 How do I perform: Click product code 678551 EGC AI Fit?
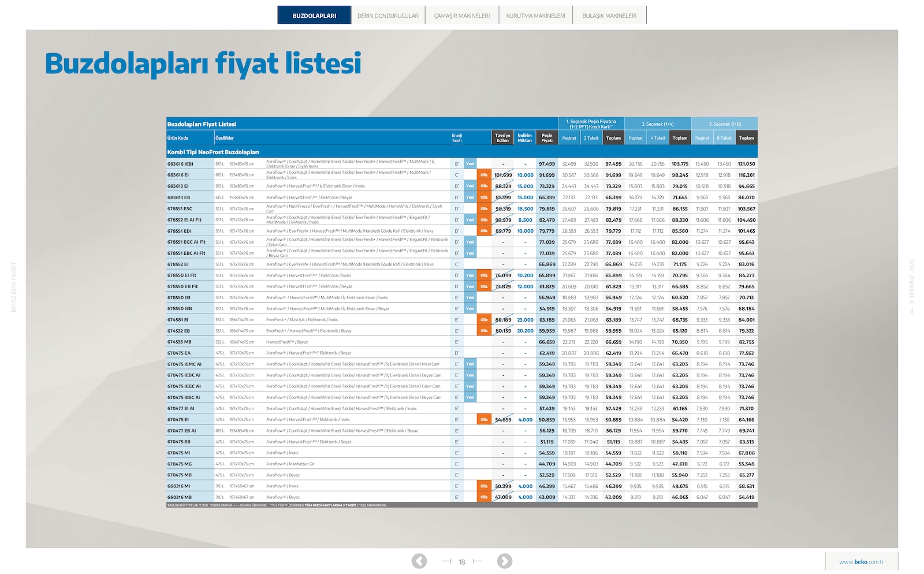coord(187,242)
